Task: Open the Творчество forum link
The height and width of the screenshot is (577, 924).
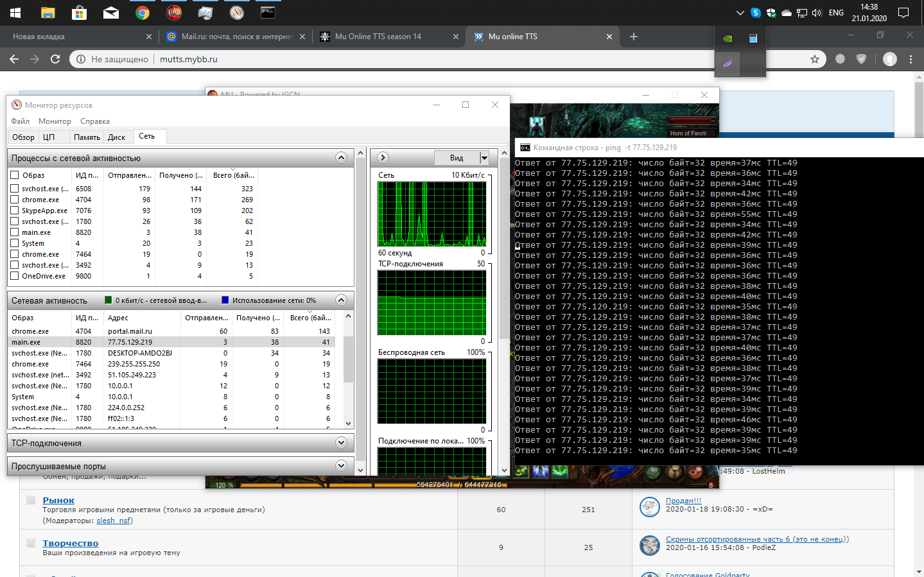Action: click(71, 543)
